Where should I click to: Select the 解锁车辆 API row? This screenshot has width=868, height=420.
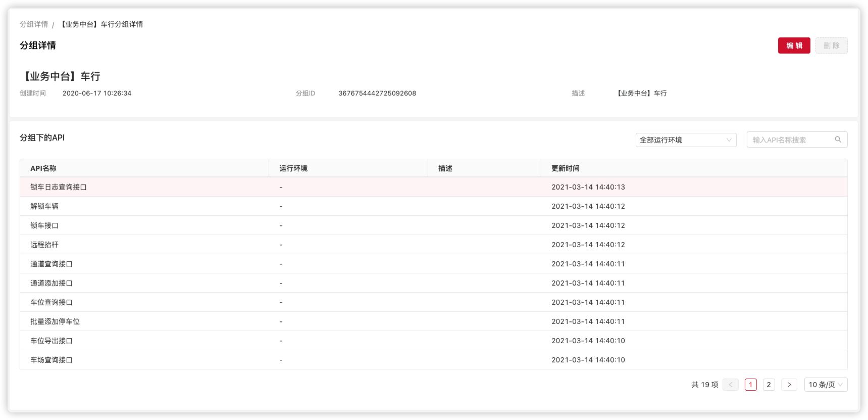tap(44, 206)
